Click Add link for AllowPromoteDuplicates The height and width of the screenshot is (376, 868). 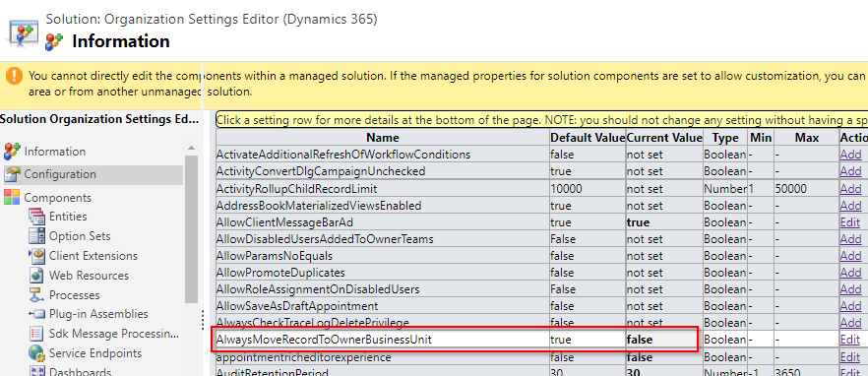point(851,273)
